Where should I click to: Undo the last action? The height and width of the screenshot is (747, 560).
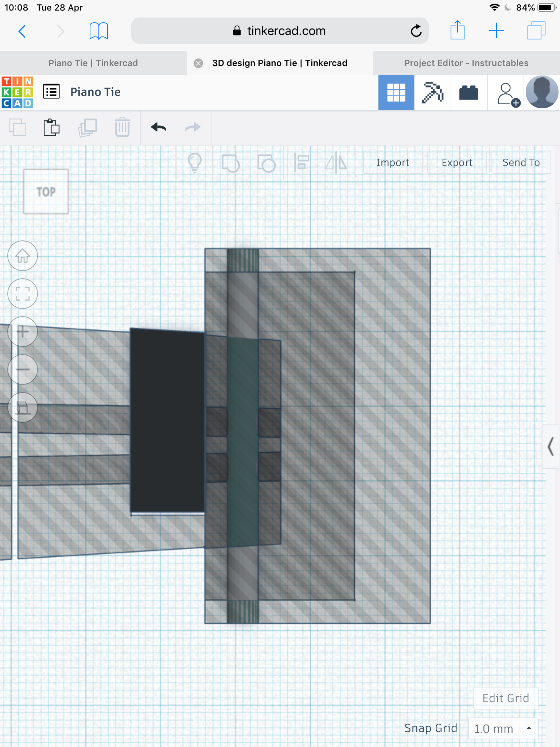(x=159, y=127)
